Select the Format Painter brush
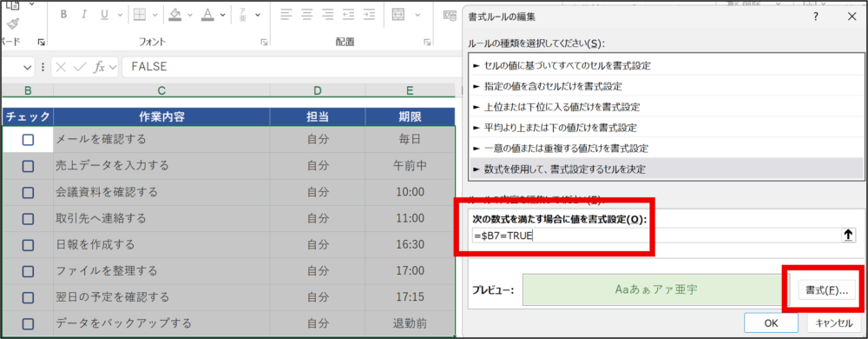868x339 pixels. coord(13,23)
